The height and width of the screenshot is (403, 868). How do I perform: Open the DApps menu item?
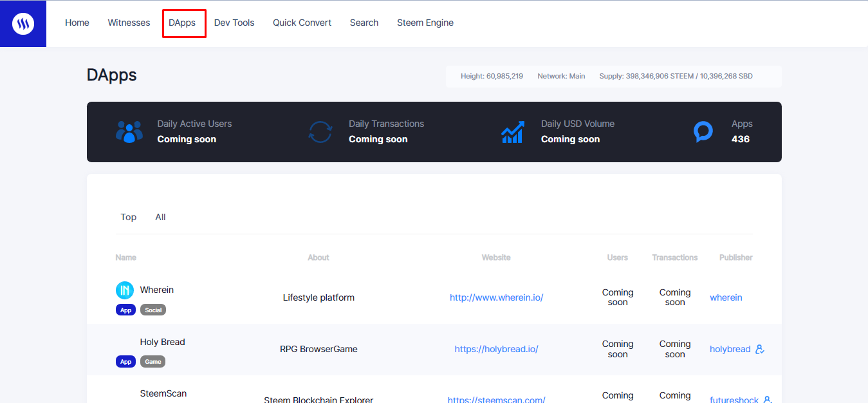182,23
